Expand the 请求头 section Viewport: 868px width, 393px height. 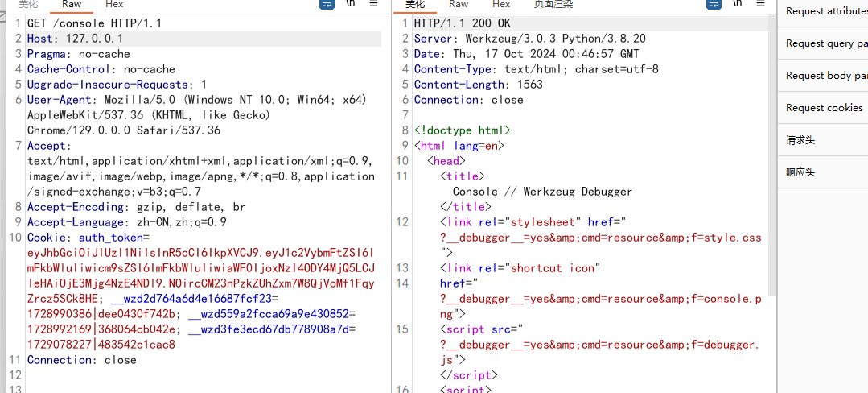point(823,139)
